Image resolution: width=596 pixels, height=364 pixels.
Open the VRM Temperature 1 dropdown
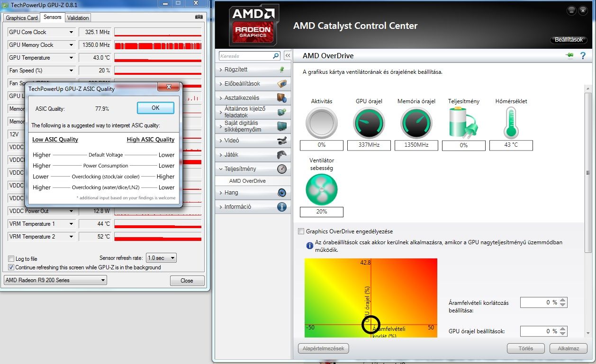point(72,224)
